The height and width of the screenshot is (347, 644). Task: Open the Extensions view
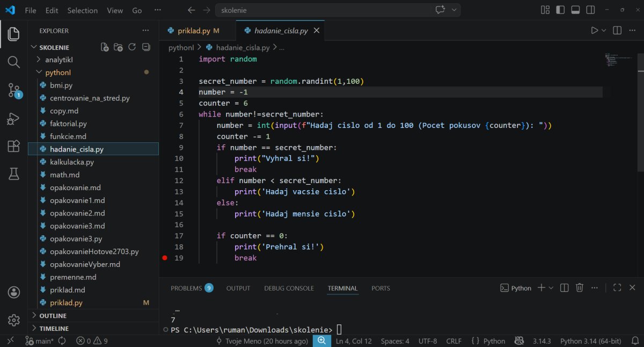point(14,146)
